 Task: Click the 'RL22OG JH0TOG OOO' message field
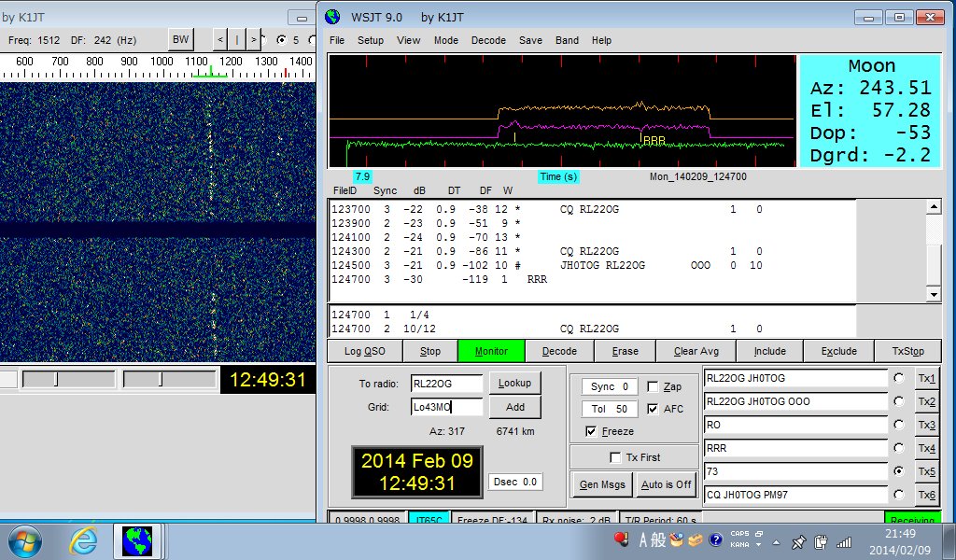pos(795,401)
